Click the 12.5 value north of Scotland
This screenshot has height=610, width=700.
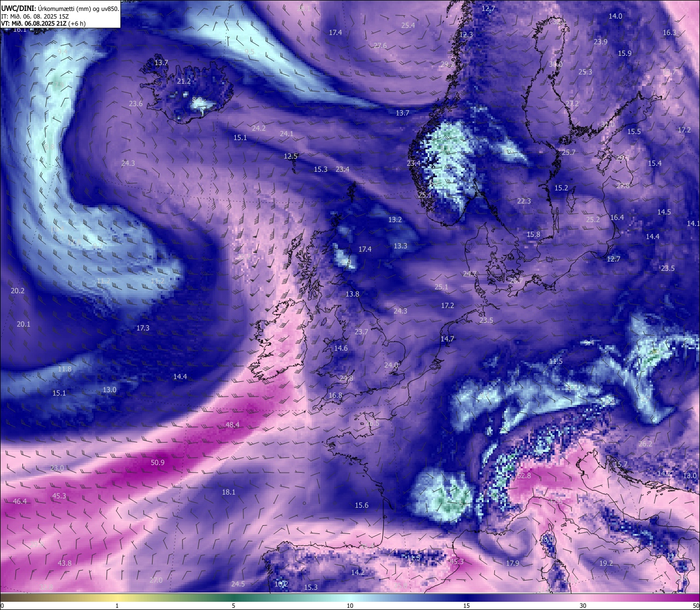click(x=290, y=156)
